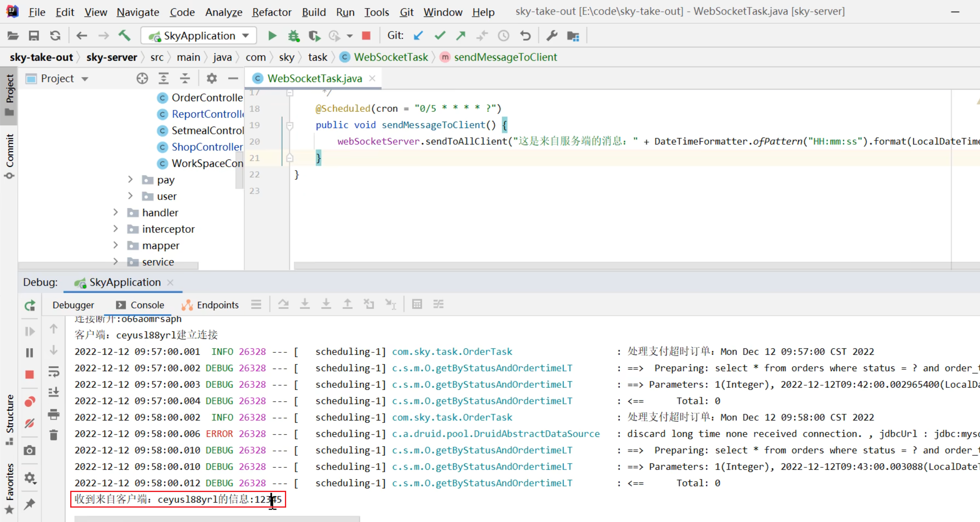Switch to the Debugger tab
This screenshot has width=980, height=522.
pos(73,305)
